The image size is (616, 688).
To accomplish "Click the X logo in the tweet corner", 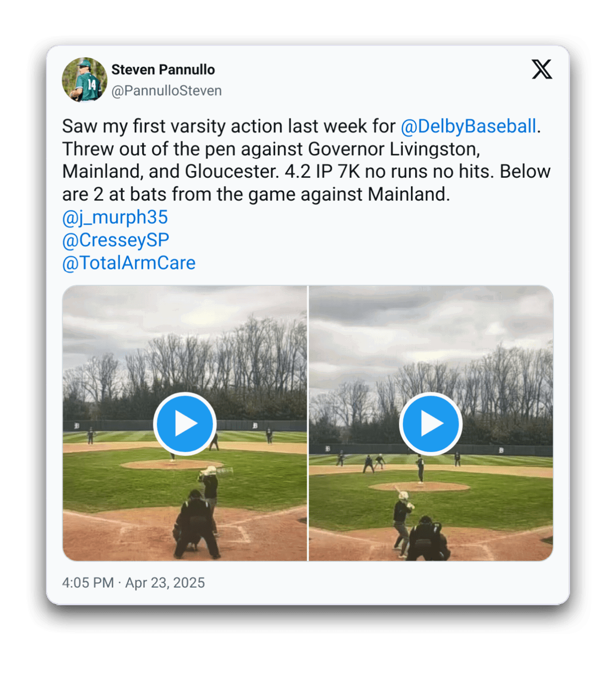I will pos(542,69).
